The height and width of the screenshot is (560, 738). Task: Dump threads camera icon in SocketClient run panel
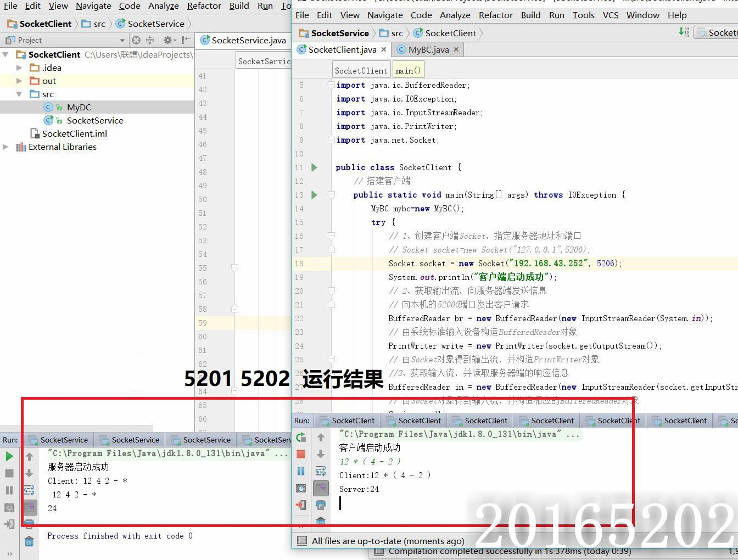301,488
